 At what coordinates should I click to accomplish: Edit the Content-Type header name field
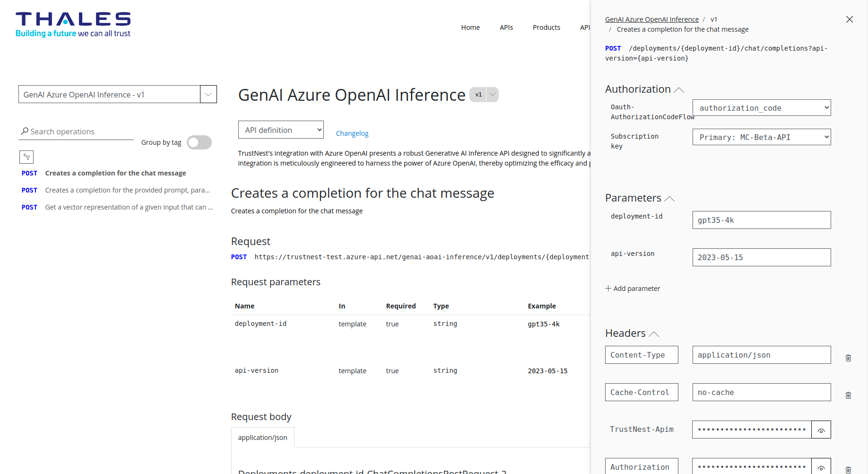(x=642, y=355)
